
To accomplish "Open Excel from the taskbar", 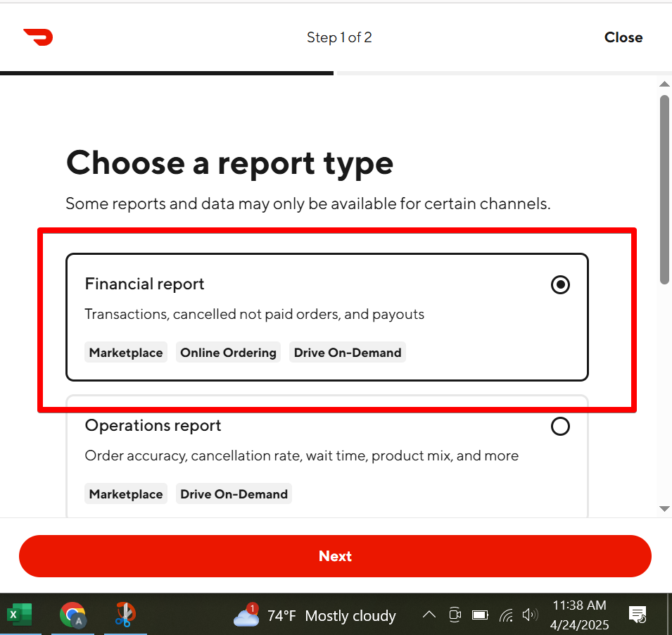I will tap(19, 614).
